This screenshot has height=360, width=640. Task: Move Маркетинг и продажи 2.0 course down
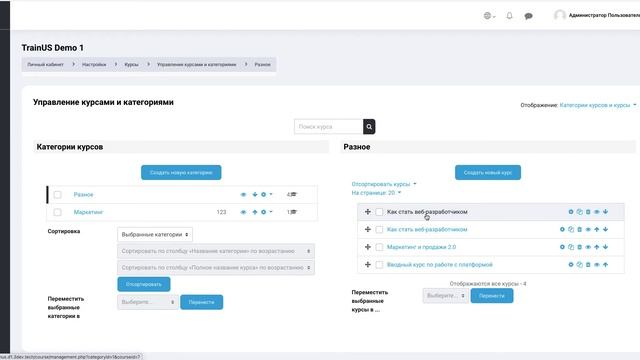605,247
